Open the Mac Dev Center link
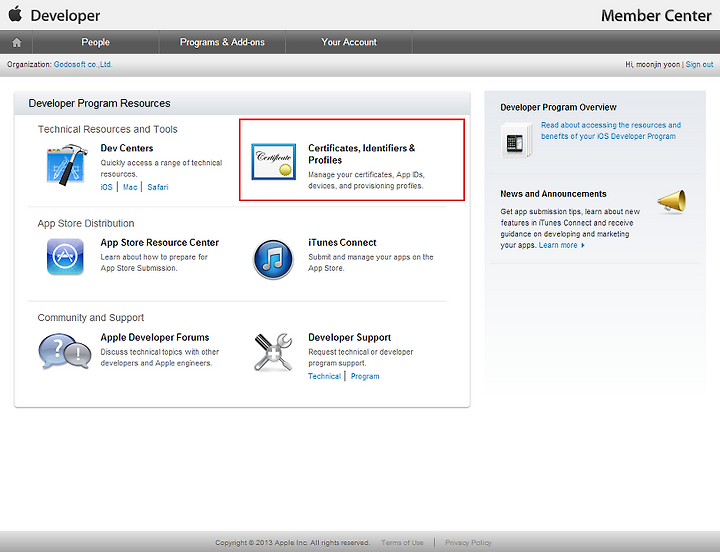The image size is (720, 552). (130, 187)
